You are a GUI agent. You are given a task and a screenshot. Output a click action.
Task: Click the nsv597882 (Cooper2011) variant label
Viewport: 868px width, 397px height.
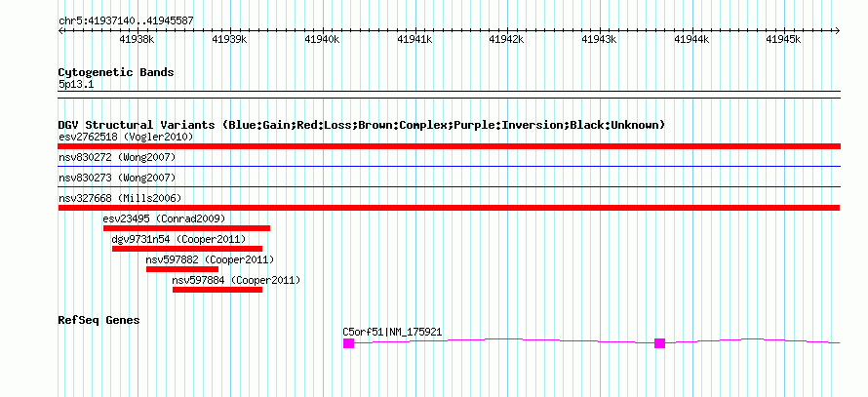(x=210, y=259)
